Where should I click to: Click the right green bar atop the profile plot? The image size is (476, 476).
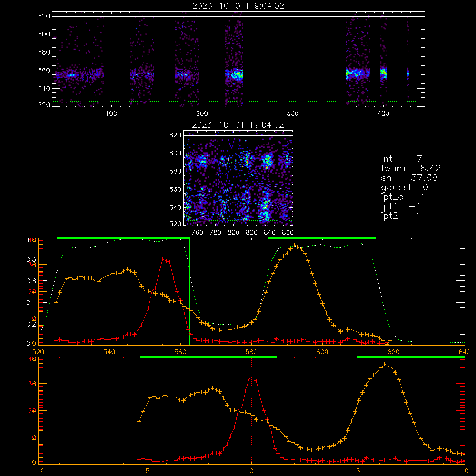tap(322, 238)
